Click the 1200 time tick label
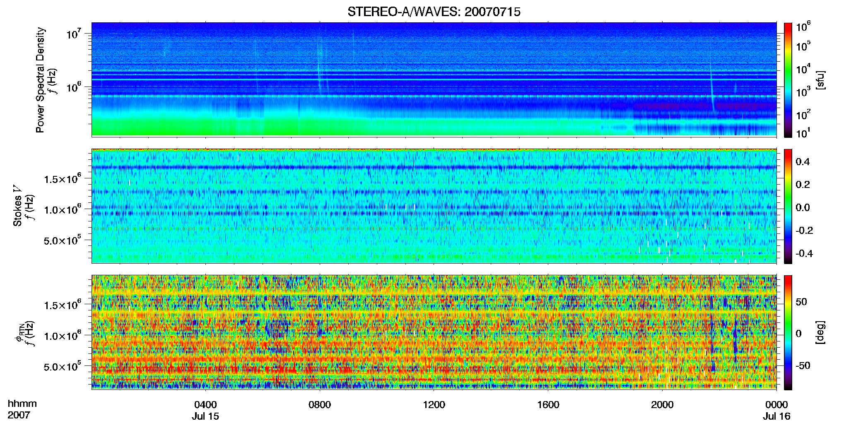The height and width of the screenshot is (447, 868). point(434,405)
